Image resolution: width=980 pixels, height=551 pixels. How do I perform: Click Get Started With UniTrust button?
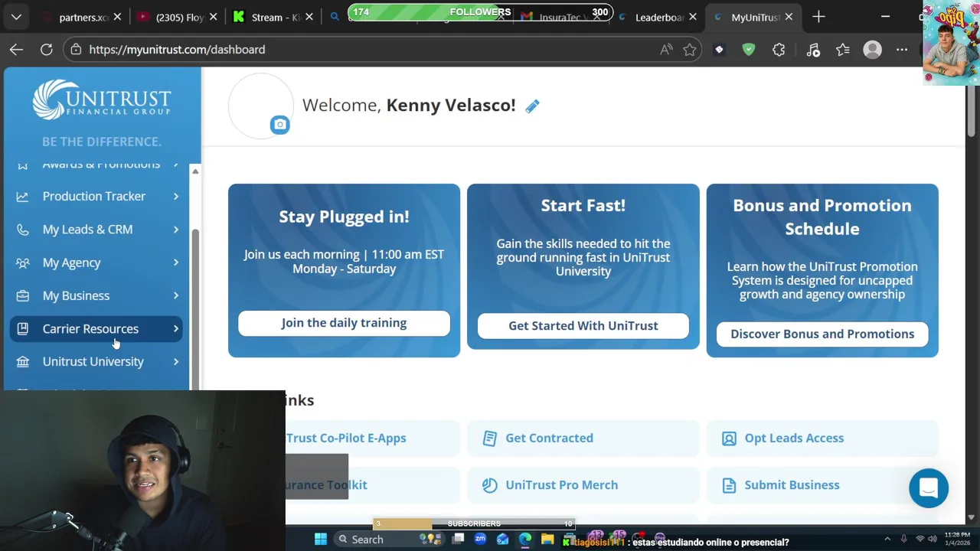coord(583,326)
